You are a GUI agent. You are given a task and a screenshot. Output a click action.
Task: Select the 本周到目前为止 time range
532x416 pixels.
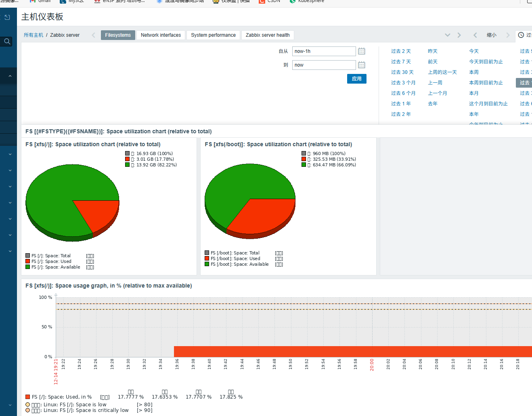pyautogui.click(x=486, y=83)
